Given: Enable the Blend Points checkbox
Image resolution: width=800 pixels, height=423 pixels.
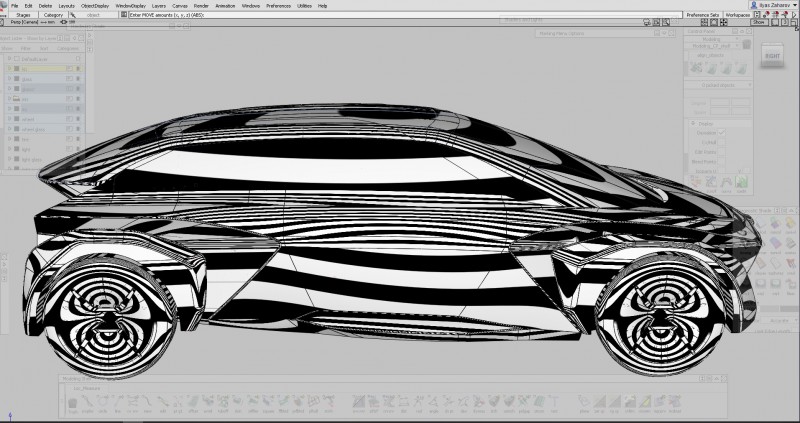Looking at the screenshot, I should pyautogui.click(x=721, y=162).
